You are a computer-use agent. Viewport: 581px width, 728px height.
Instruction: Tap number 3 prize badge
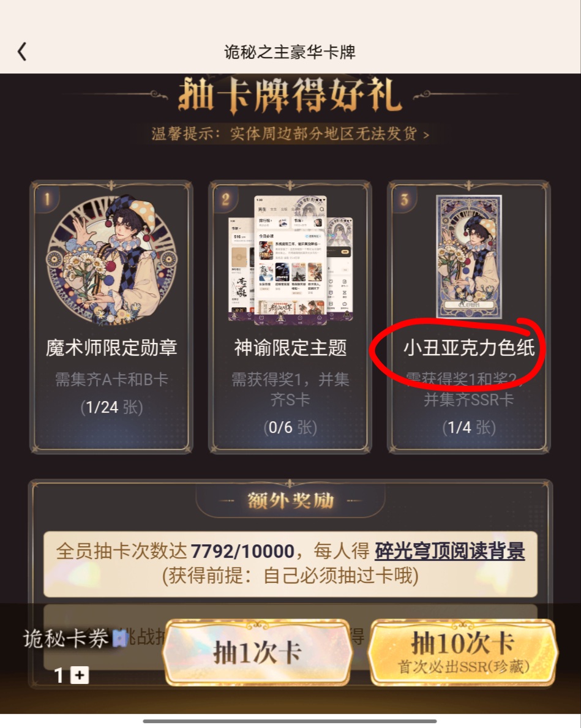405,199
